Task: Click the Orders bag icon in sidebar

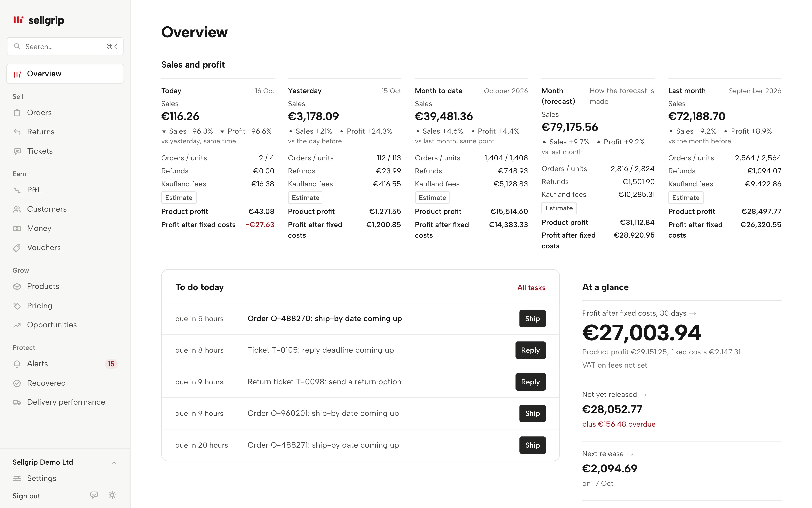Action: [17, 113]
